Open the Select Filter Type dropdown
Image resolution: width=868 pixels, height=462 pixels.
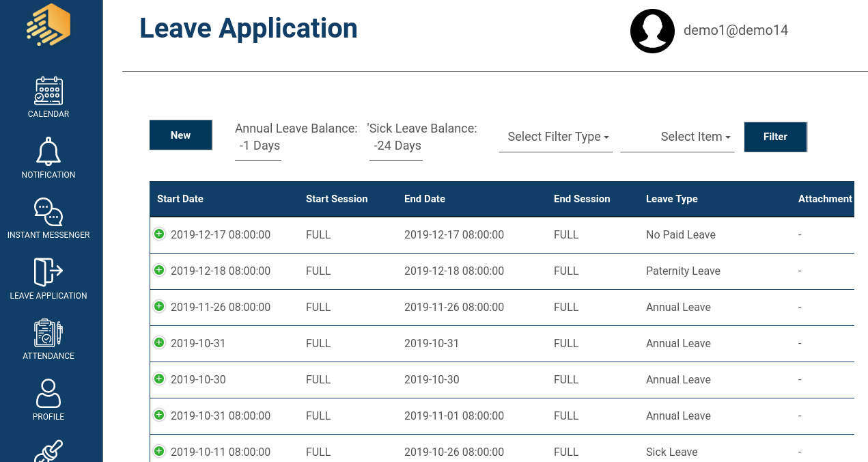556,137
